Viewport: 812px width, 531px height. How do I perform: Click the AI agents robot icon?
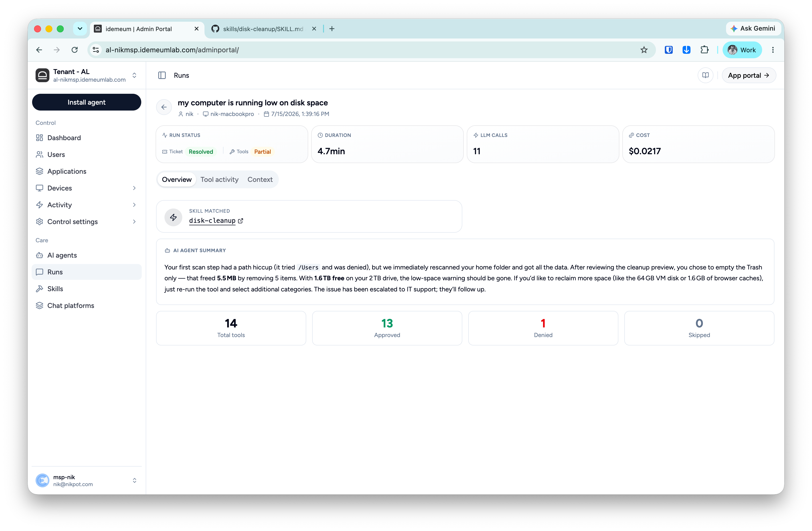[x=40, y=255]
